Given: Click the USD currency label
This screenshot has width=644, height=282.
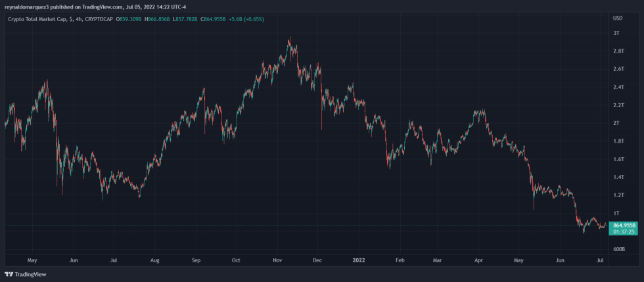Looking at the screenshot, I should point(618,18).
